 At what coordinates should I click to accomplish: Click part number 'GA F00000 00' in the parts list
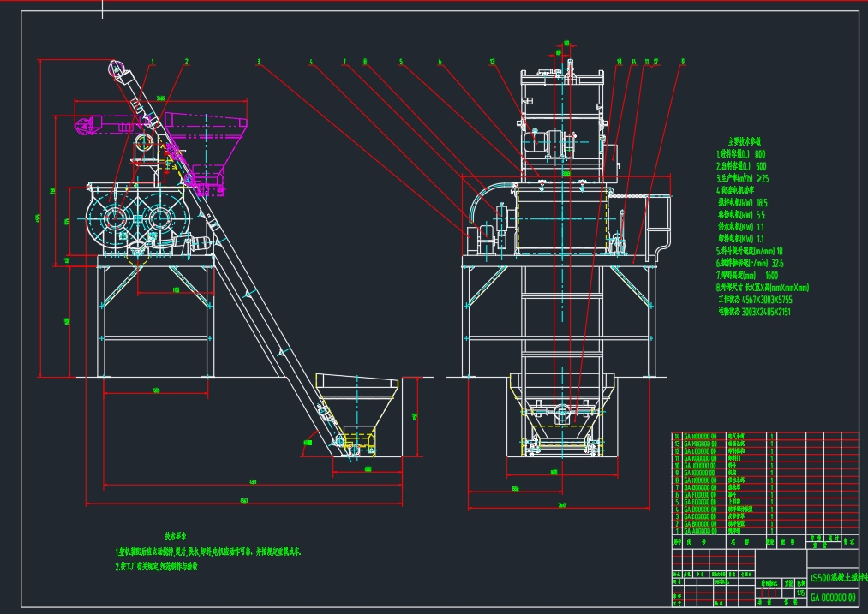[700, 494]
